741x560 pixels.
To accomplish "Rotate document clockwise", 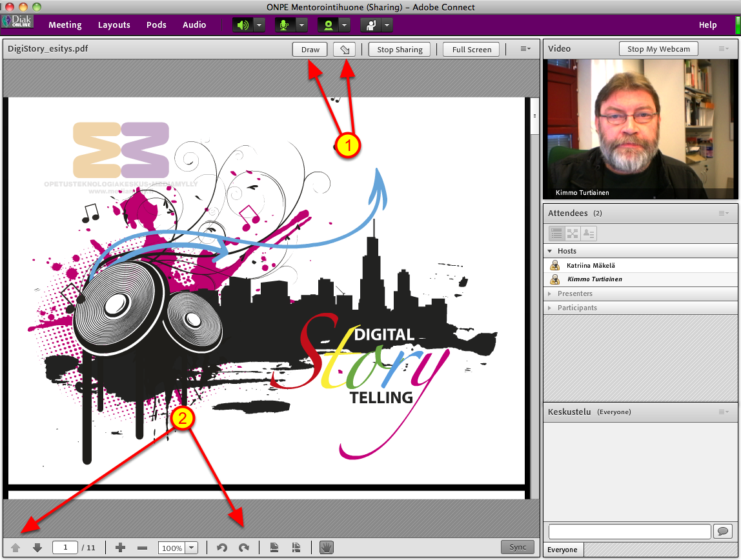I will point(244,548).
